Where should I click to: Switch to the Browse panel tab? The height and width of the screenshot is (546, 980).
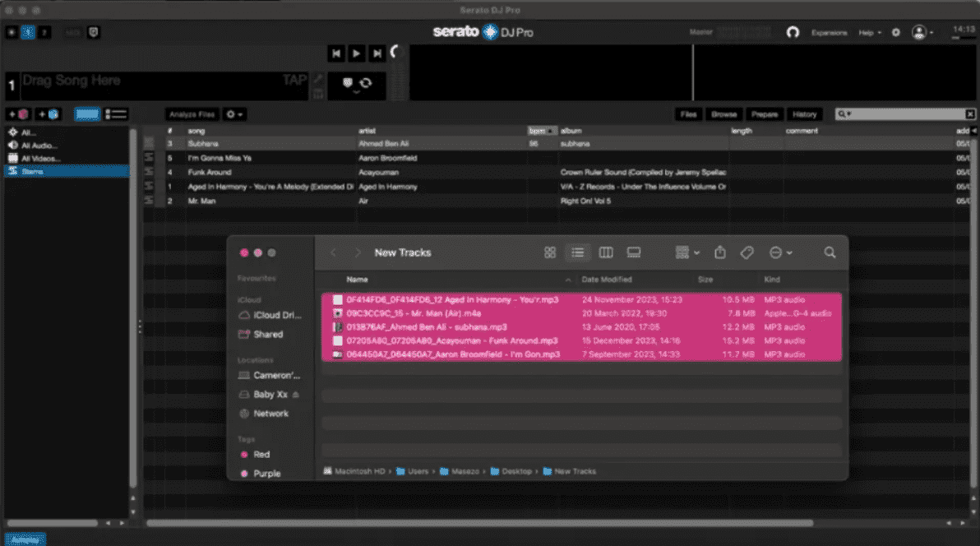click(x=723, y=113)
